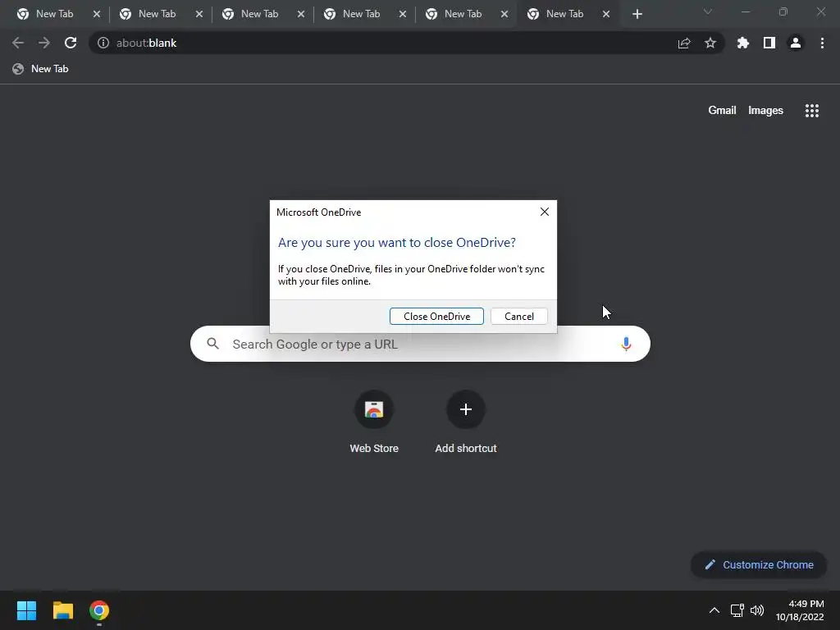Screen dimensions: 840x630
Task: Show hidden system tray icons
Action: click(x=714, y=610)
